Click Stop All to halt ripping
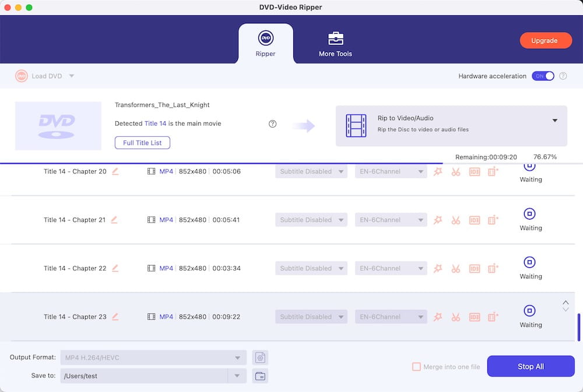Image resolution: width=583 pixels, height=392 pixels. point(531,366)
